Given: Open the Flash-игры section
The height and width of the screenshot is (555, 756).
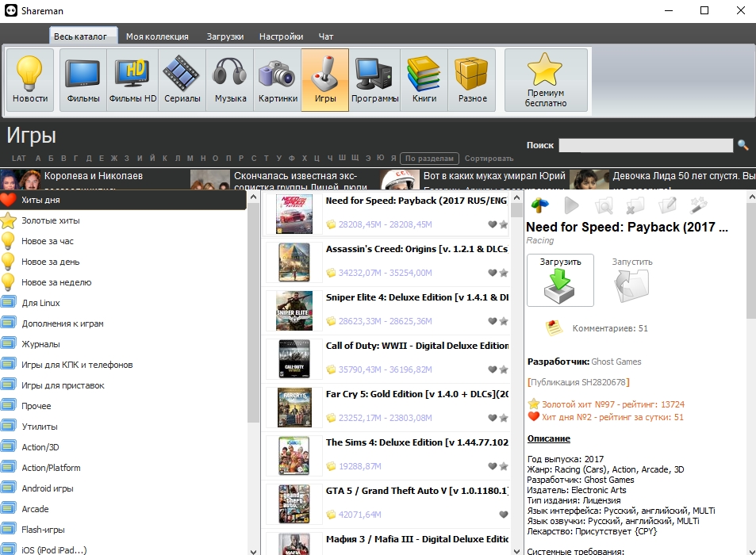Looking at the screenshot, I should pyautogui.click(x=123, y=530).
